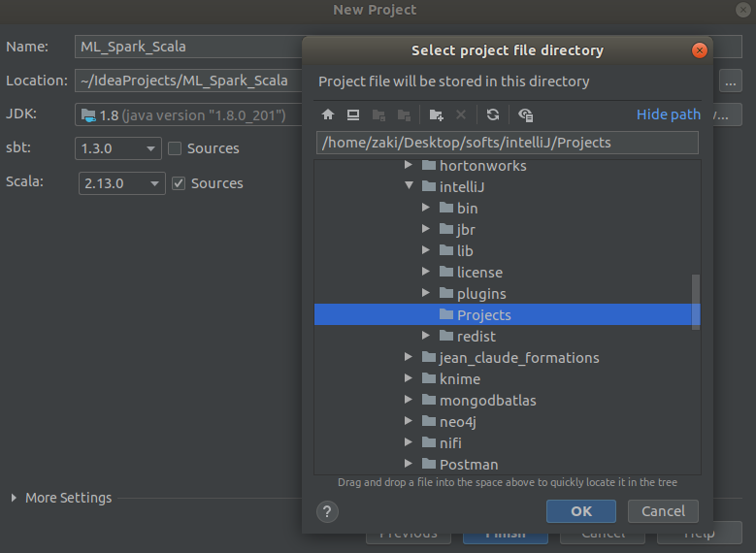Click the neo4j folder icon
The width and height of the screenshot is (756, 553).
pos(429,421)
